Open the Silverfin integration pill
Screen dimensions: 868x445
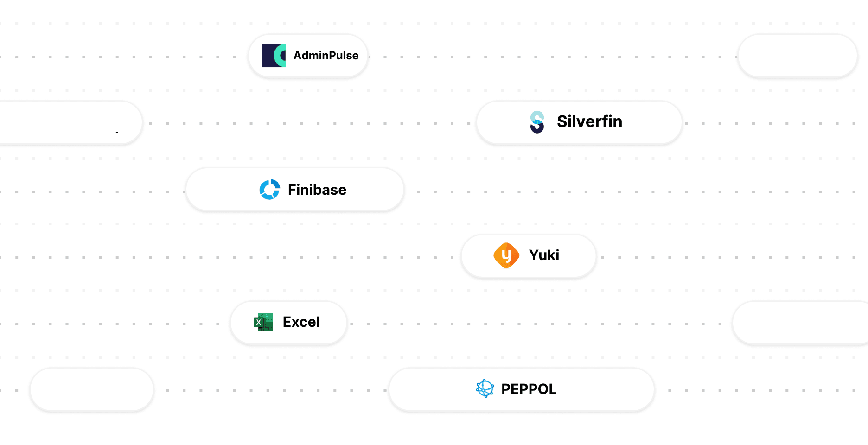pos(579,122)
